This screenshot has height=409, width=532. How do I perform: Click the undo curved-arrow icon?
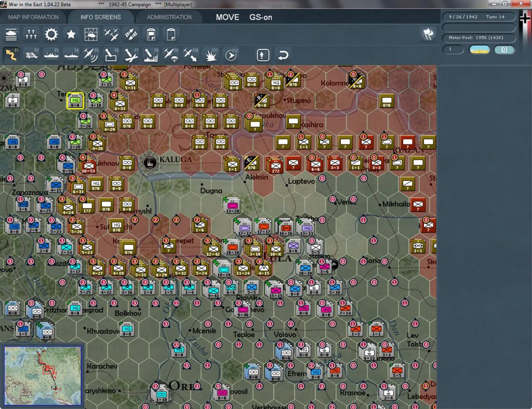click(283, 55)
